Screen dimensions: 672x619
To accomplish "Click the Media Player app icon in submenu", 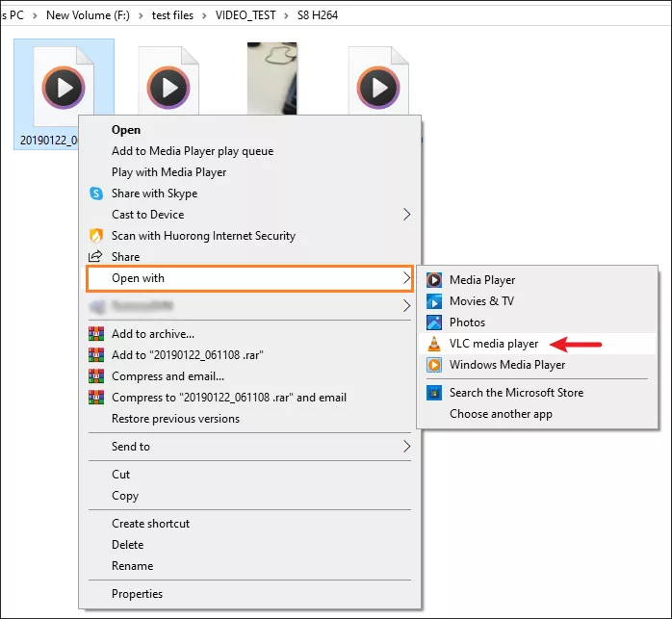I will coord(433,280).
